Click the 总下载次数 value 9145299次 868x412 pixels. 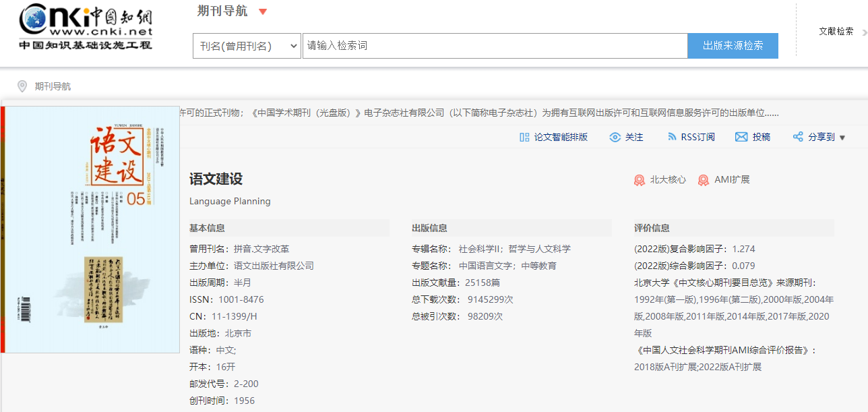[x=491, y=299]
